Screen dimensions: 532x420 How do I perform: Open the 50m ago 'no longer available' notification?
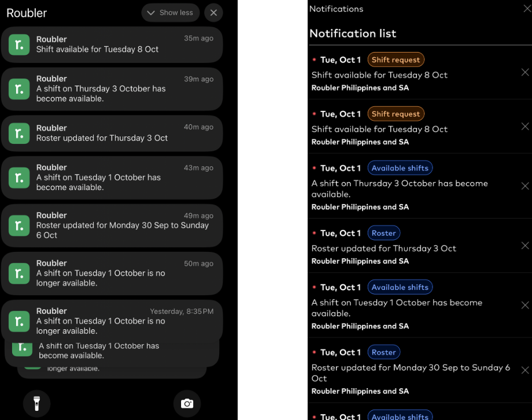(112, 274)
